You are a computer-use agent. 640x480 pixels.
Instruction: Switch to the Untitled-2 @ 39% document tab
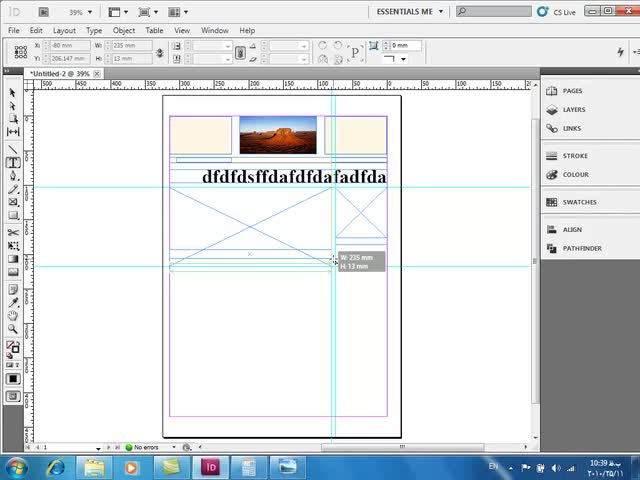point(60,74)
